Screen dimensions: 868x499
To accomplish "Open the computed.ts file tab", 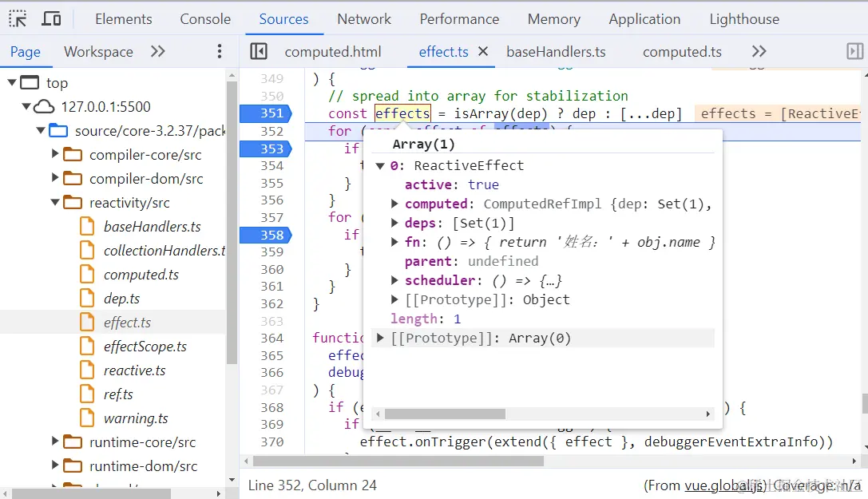I will (x=682, y=51).
